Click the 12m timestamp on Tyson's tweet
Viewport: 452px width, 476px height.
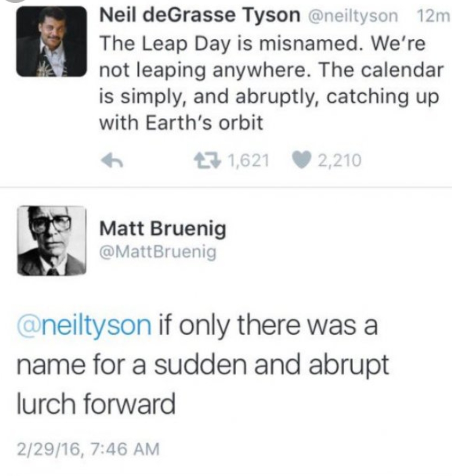[x=433, y=16]
